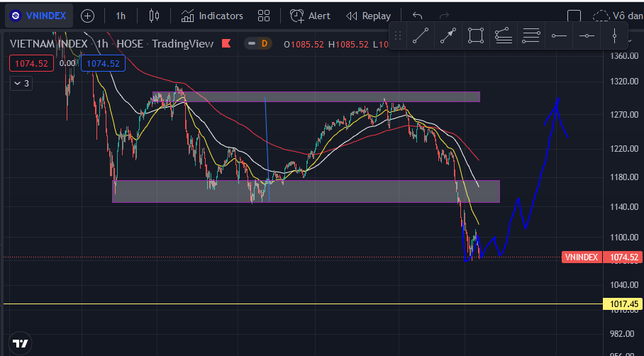Screen dimensions: 644x356
Task: Grab the drawing toolbar drag handle
Action: 398,35
